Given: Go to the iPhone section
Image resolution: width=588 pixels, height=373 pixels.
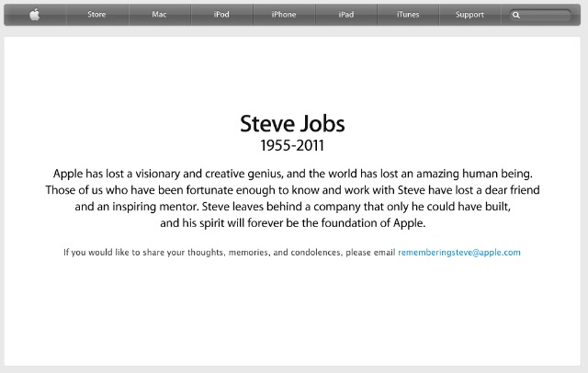Looking at the screenshot, I should [x=284, y=15].
